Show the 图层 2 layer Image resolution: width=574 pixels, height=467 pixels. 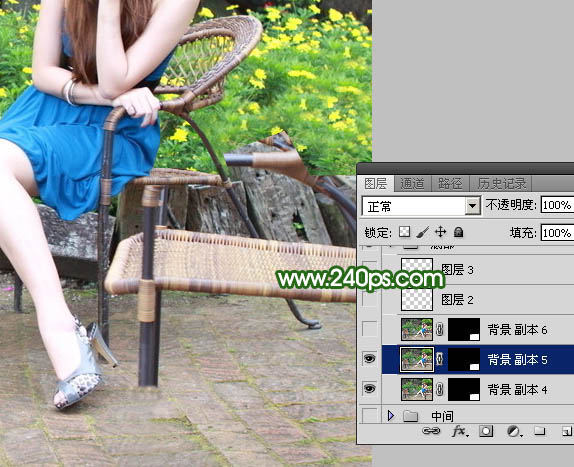coord(369,299)
